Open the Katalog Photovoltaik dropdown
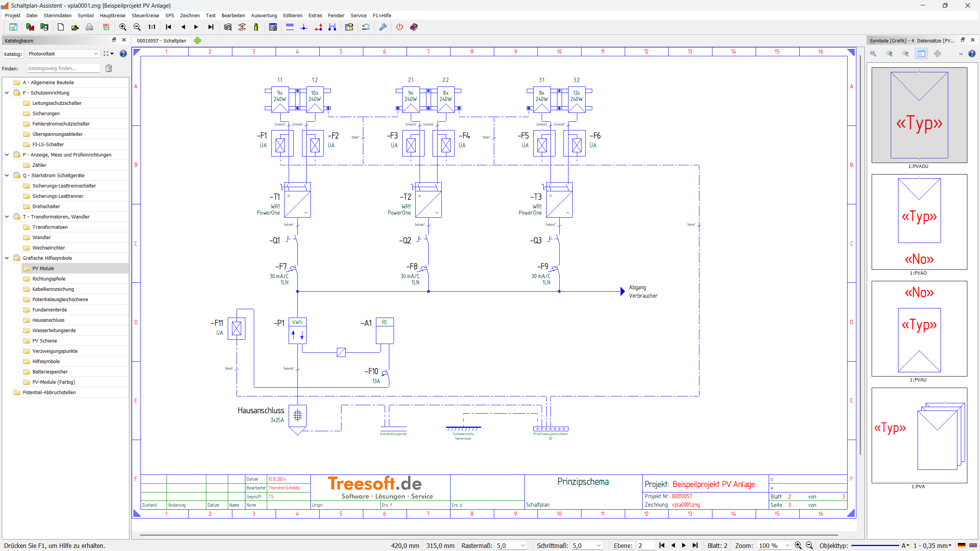Viewport: 980px width, 551px height. (96, 54)
